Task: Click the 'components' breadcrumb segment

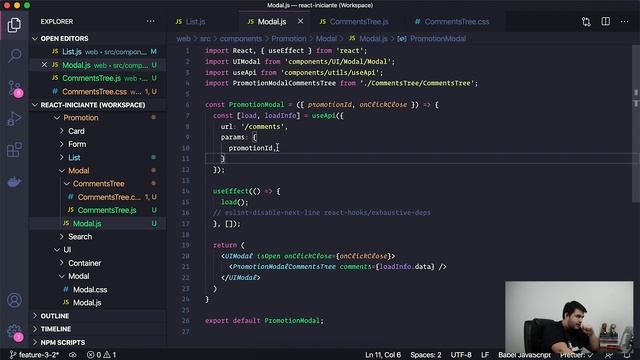Action: tap(241, 39)
